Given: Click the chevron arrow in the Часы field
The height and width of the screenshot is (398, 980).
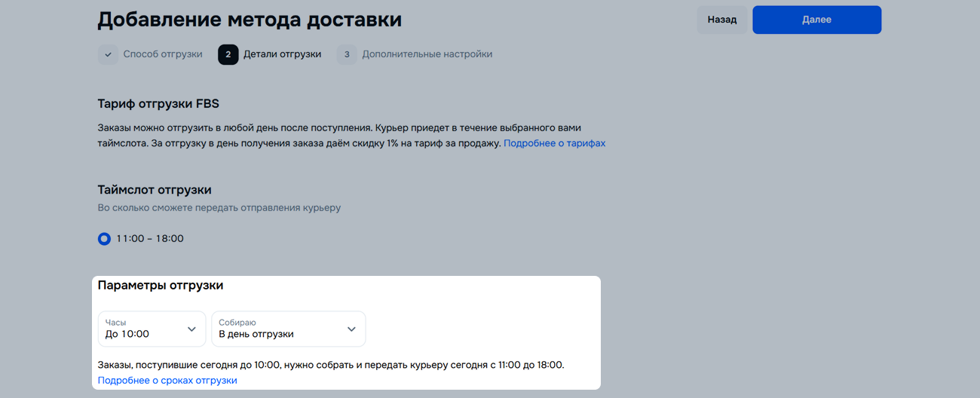Looking at the screenshot, I should [x=191, y=329].
